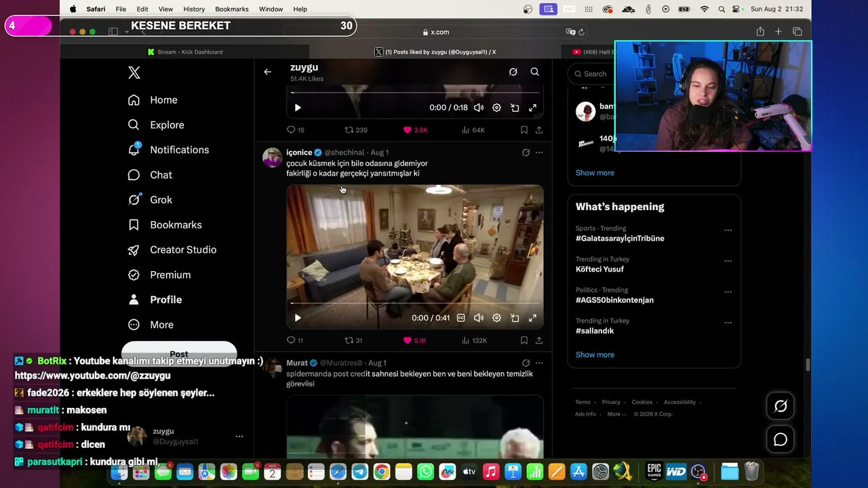Click Safari's Share toolbar icon

[760, 32]
